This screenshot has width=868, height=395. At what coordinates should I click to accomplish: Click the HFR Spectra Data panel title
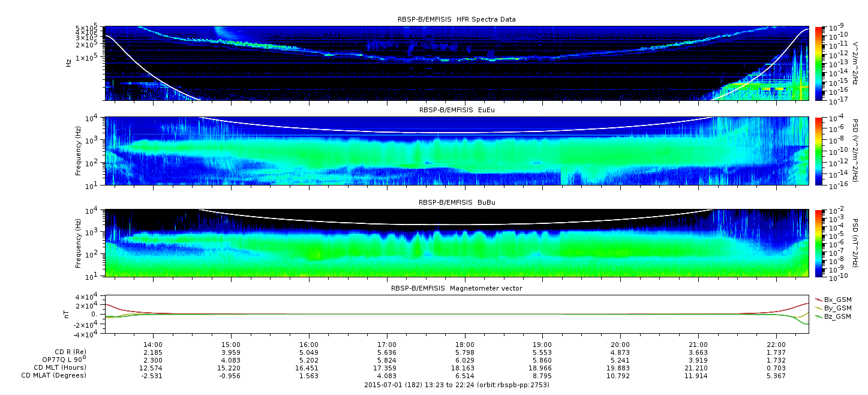456,19
